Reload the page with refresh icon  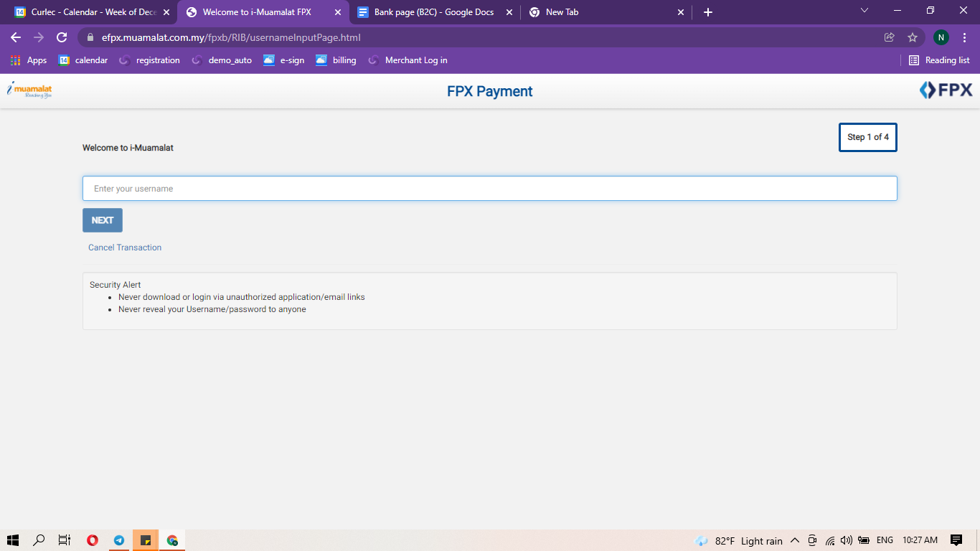coord(62,37)
